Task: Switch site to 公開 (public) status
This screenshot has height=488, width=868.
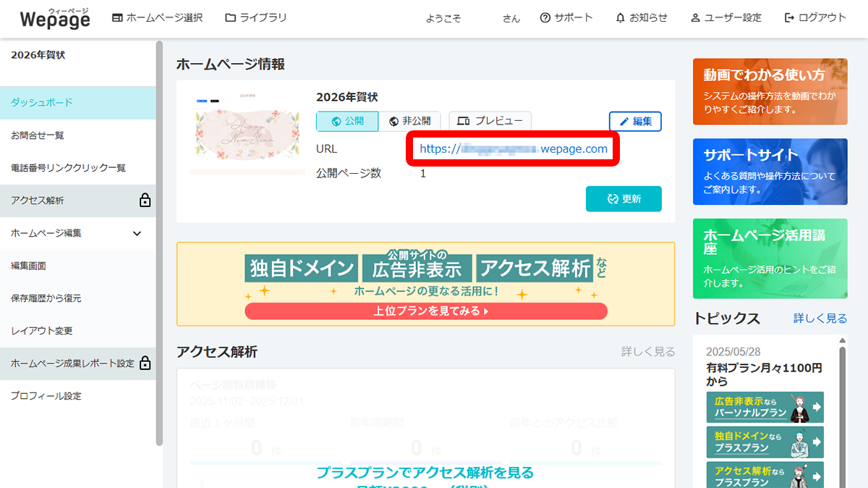Action: (347, 121)
